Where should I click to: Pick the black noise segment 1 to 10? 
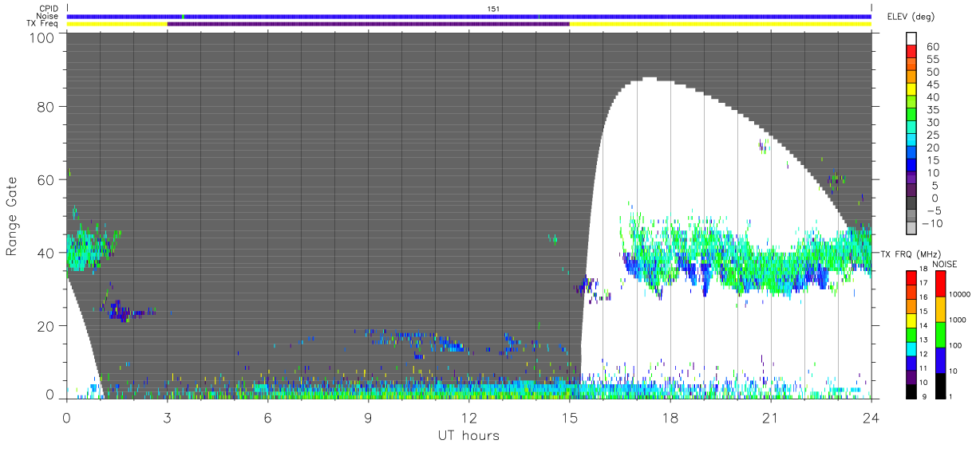(x=940, y=386)
